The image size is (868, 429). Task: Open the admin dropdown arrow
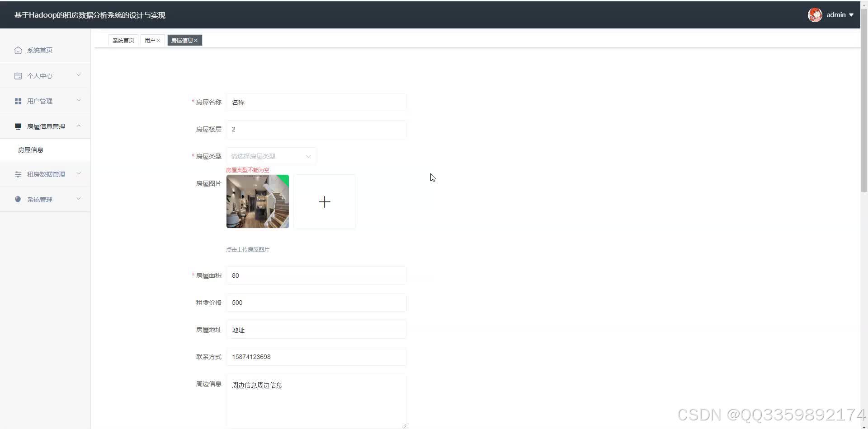(x=851, y=15)
